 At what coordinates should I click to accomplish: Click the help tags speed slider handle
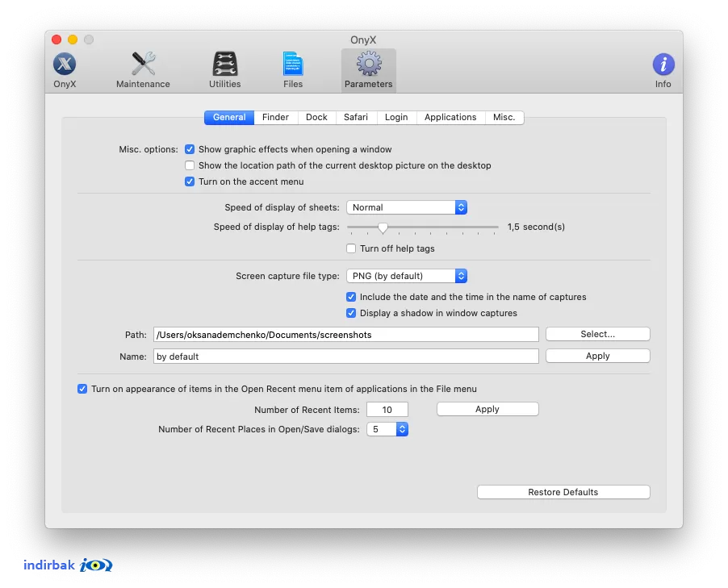coord(383,227)
